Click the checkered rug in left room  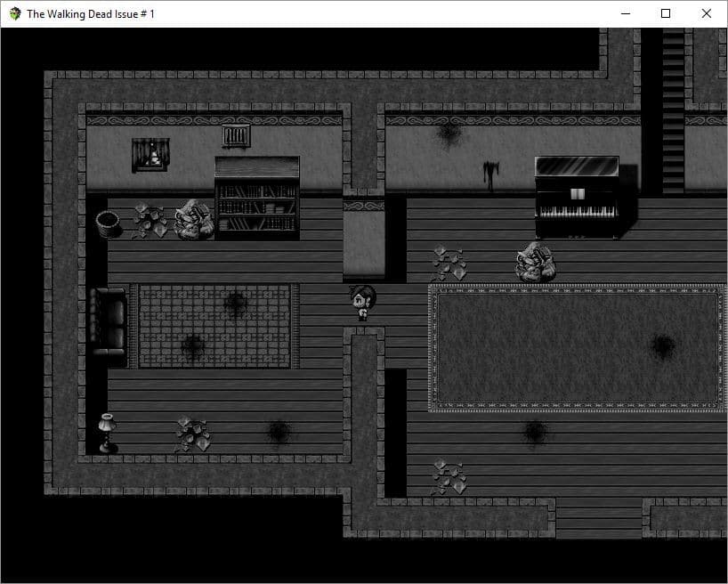214,326
